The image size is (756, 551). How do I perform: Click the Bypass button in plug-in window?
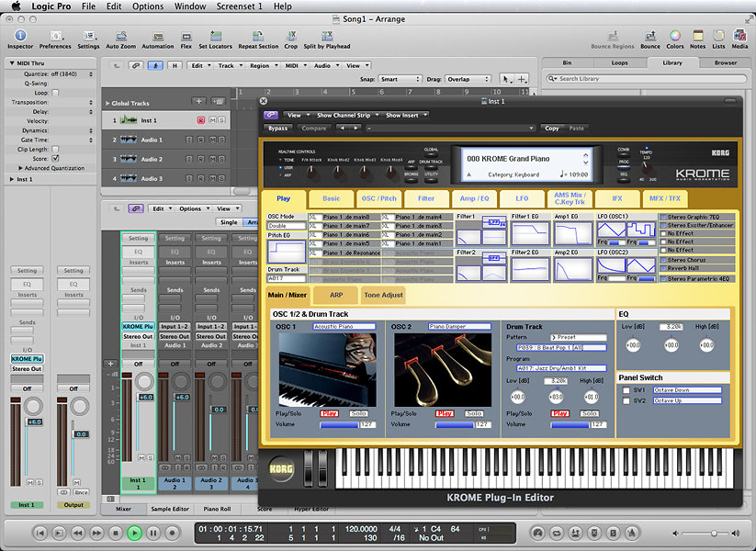point(277,129)
